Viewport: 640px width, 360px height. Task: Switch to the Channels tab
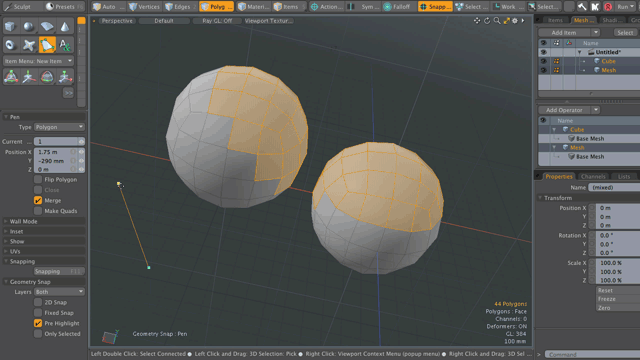[x=593, y=176]
